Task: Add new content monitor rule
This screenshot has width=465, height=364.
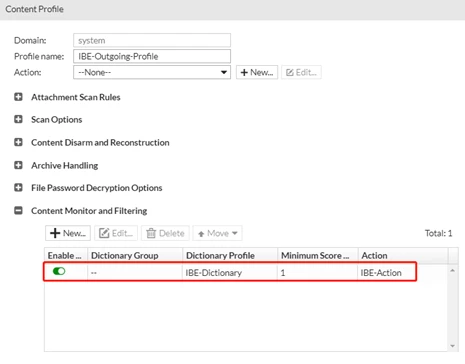Action: coord(68,233)
